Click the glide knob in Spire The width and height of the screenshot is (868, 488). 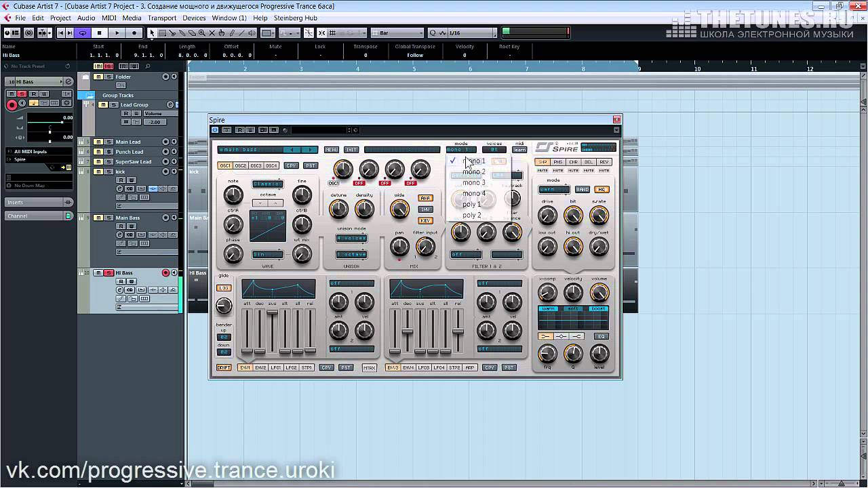click(224, 306)
